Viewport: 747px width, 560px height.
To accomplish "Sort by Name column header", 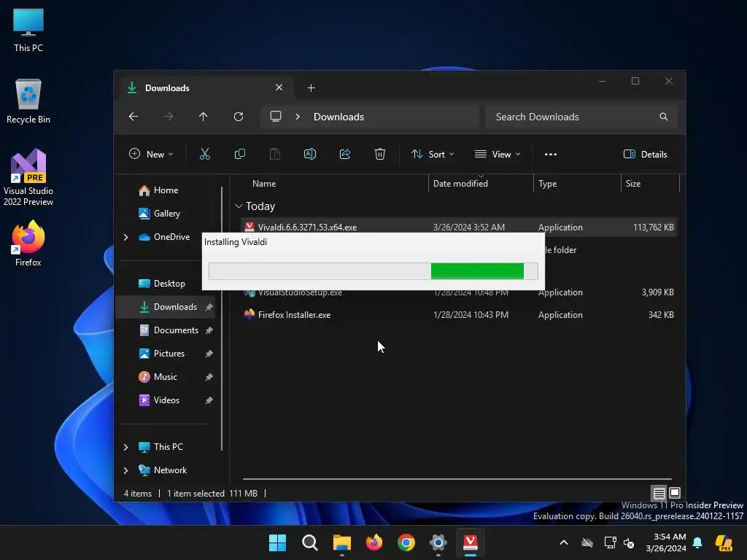I will point(264,184).
